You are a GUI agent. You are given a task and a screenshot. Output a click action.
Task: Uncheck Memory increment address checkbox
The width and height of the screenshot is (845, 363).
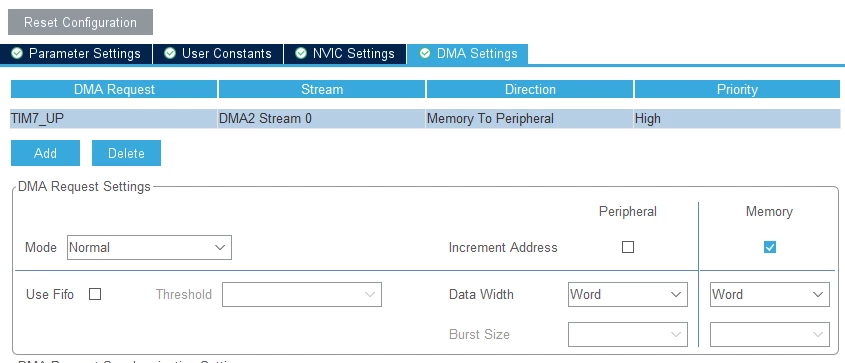(x=770, y=247)
